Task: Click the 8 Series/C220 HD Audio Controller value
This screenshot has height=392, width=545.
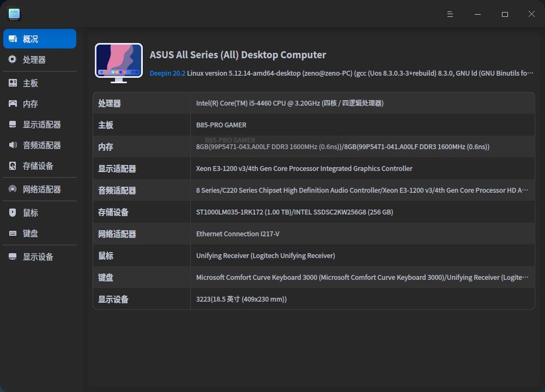Action: [x=362, y=190]
